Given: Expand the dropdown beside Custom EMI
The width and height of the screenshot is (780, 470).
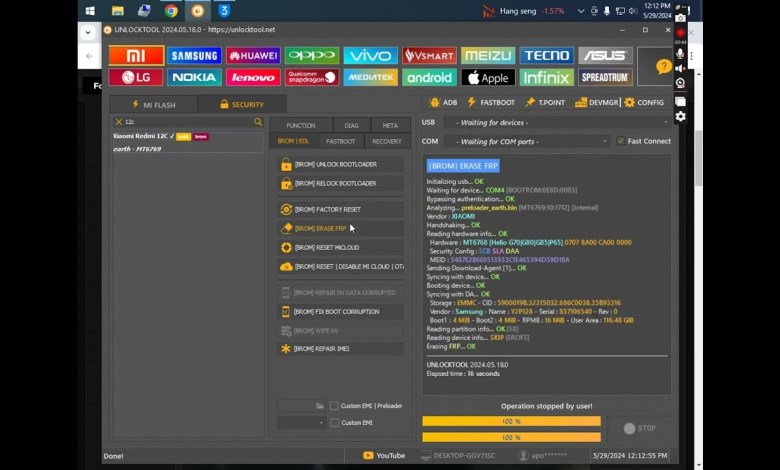Looking at the screenshot, I should 322,423.
